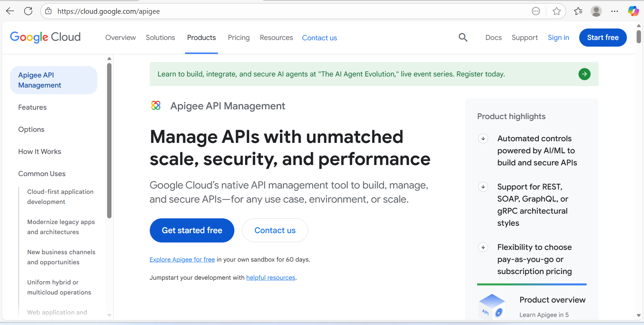This screenshot has width=644, height=325.
Task: Expand 'Automated controls powered by AI/ML' highlight
Action: pyautogui.click(x=483, y=139)
